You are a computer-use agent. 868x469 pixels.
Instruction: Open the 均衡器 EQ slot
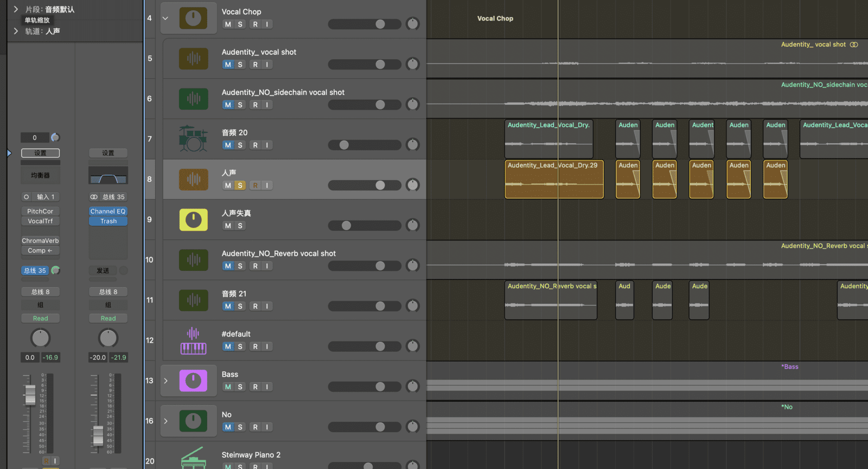(40, 175)
